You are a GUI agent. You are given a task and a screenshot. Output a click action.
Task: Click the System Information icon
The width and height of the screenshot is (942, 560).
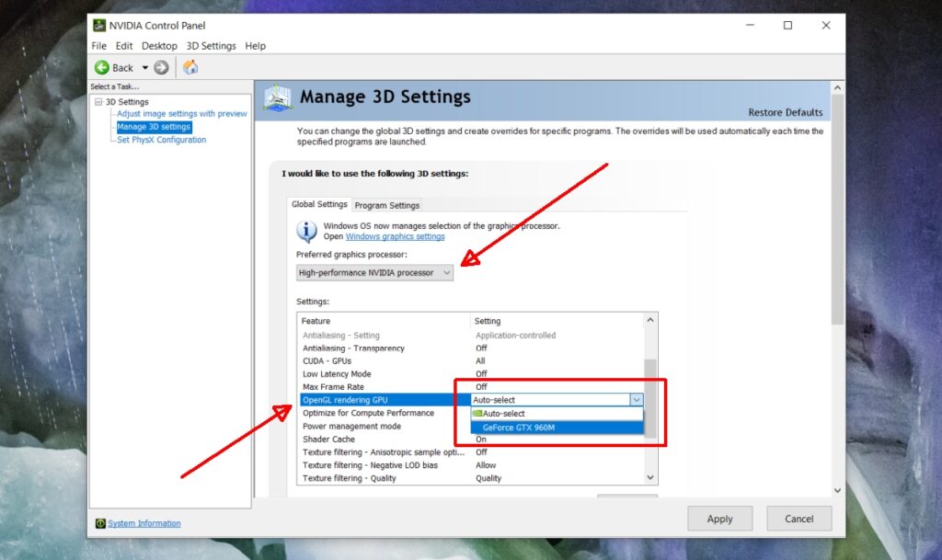click(x=99, y=522)
